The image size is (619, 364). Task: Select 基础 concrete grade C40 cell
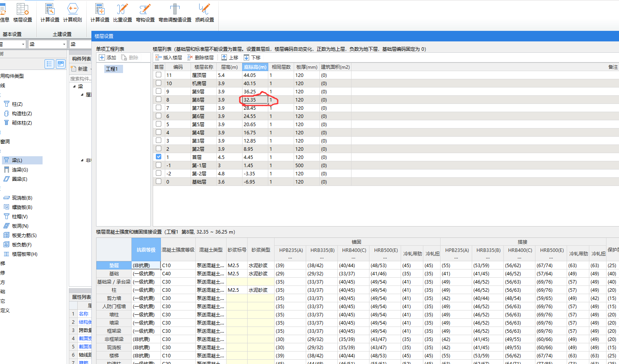pos(178,273)
